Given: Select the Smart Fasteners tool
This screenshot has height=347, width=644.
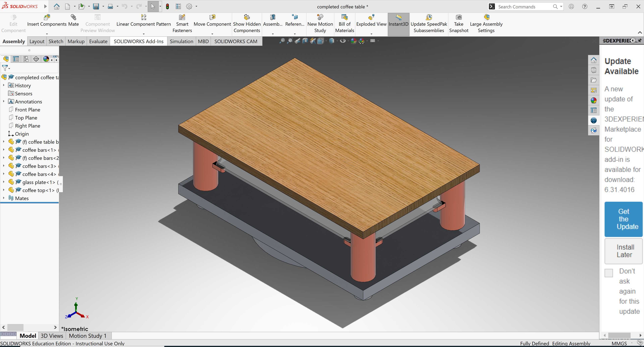Looking at the screenshot, I should click(x=182, y=24).
